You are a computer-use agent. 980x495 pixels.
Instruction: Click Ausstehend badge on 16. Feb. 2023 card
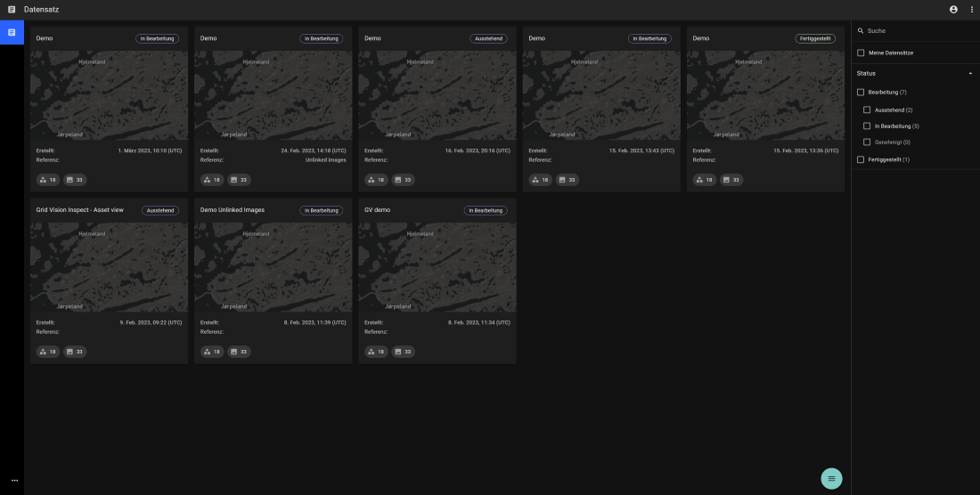pyautogui.click(x=489, y=38)
